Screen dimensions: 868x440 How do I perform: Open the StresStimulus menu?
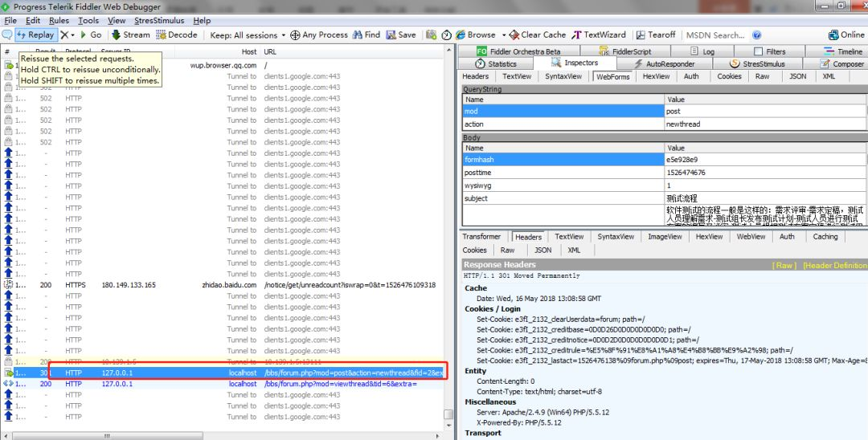[x=159, y=20]
